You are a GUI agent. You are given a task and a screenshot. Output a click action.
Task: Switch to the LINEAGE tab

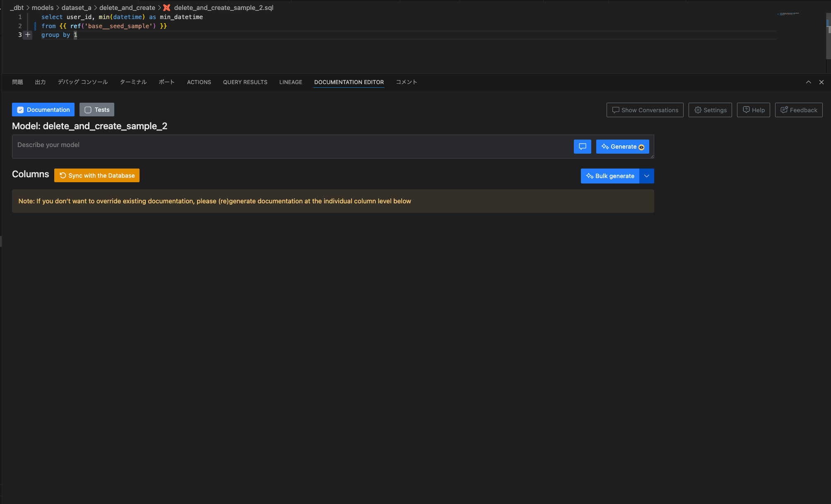[291, 82]
